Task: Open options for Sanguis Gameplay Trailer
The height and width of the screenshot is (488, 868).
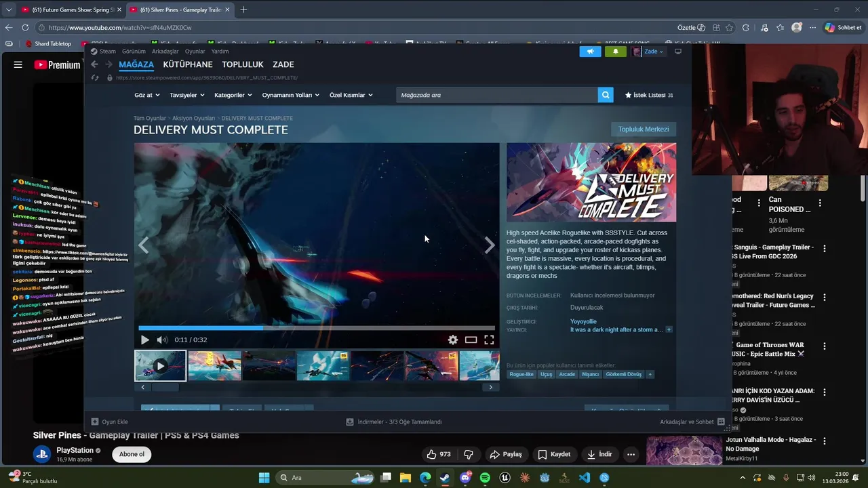Action: coord(825,249)
